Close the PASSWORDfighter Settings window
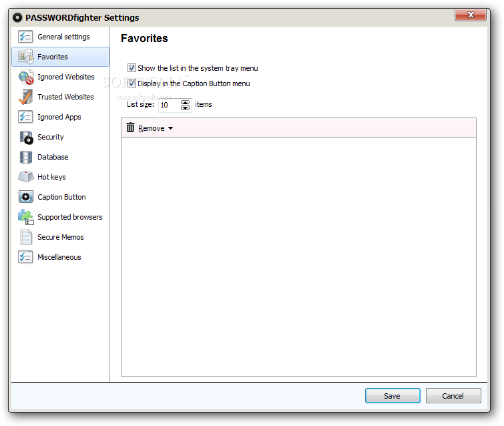504x426 pixels. click(x=470, y=15)
